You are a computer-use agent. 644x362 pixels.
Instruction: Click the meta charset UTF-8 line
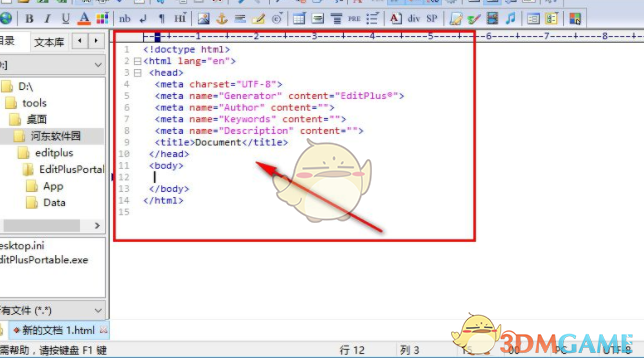[218, 84]
